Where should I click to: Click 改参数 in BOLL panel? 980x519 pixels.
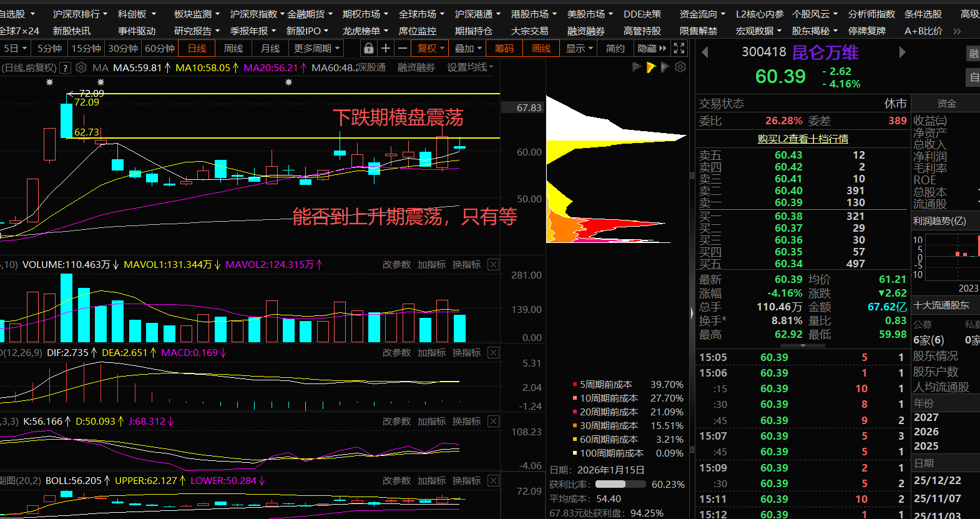coord(396,481)
